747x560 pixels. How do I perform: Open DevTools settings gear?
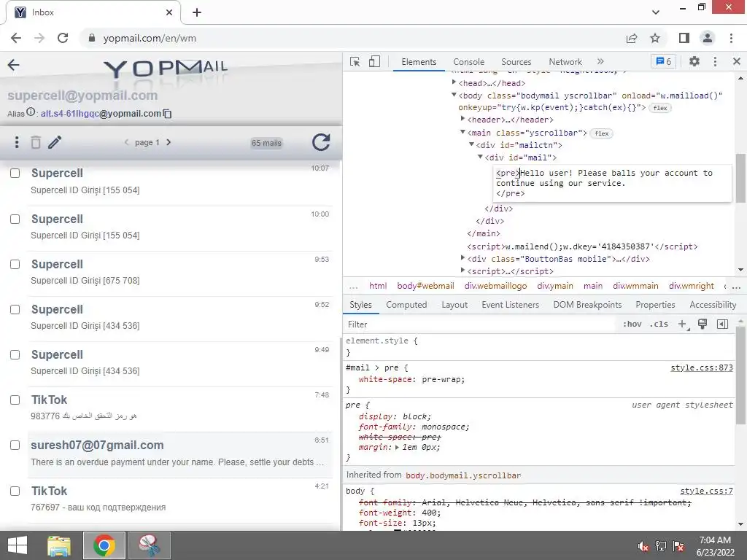pyautogui.click(x=694, y=61)
